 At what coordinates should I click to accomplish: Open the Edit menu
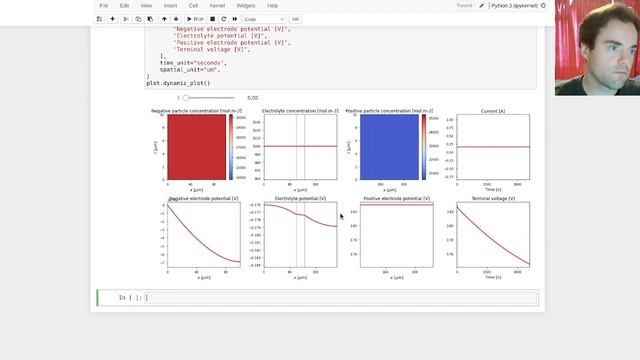click(124, 6)
